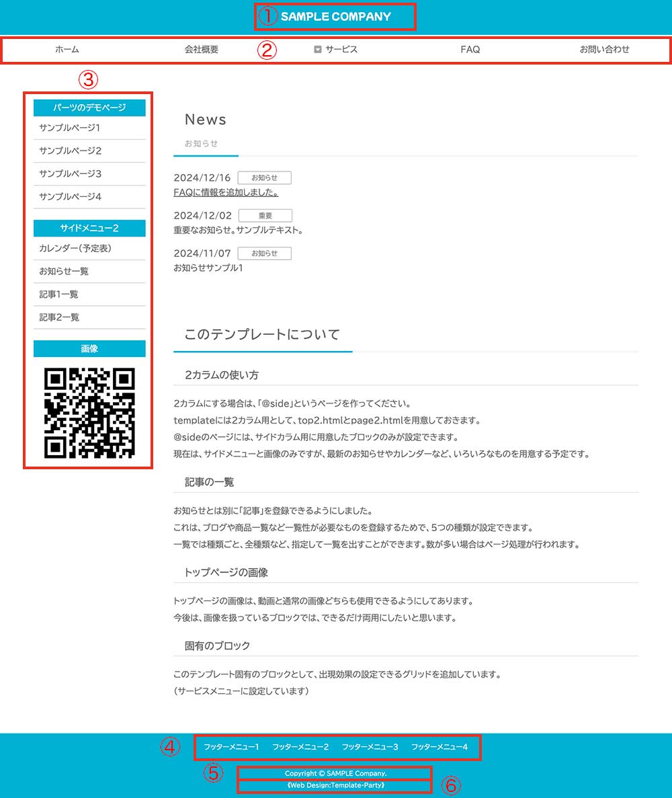
Task: Click the SAMPLE COMPANY logo
Action: (x=336, y=16)
